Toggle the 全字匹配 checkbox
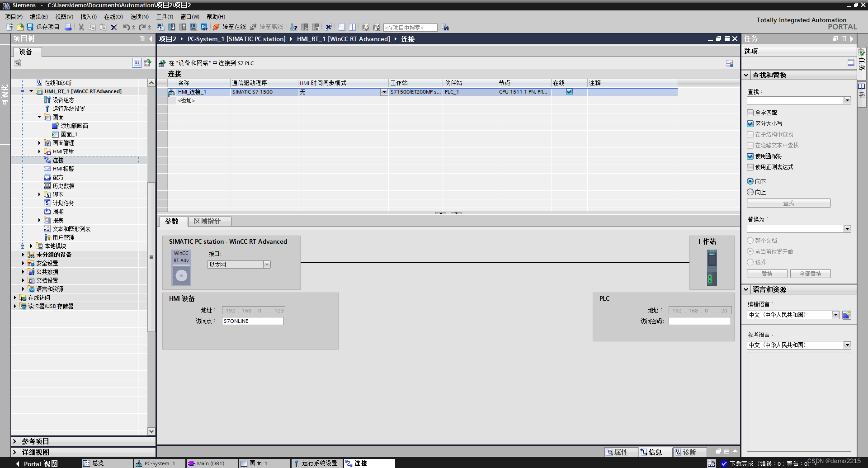Image resolution: width=868 pixels, height=468 pixels. (750, 113)
